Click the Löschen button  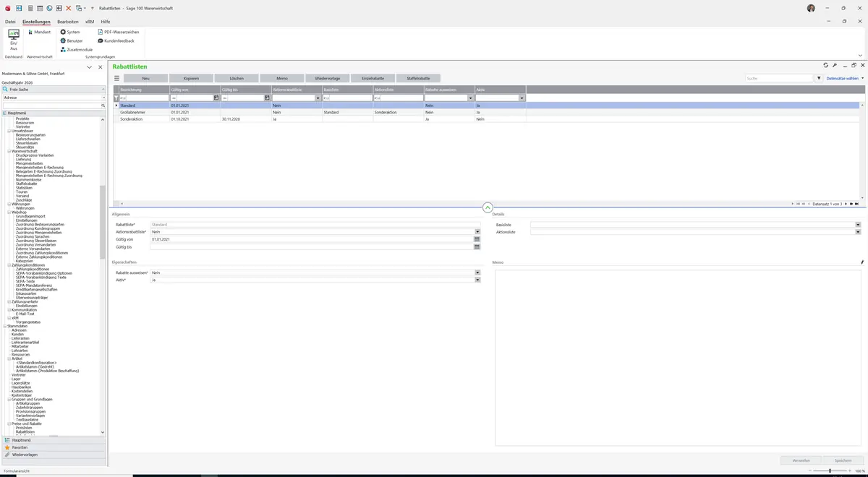click(x=237, y=78)
